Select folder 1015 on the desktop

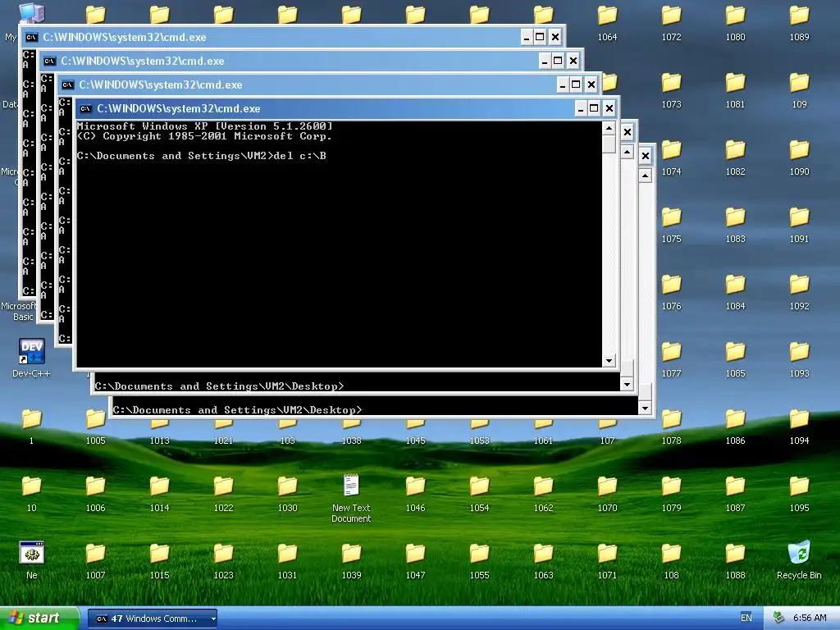pos(159,561)
